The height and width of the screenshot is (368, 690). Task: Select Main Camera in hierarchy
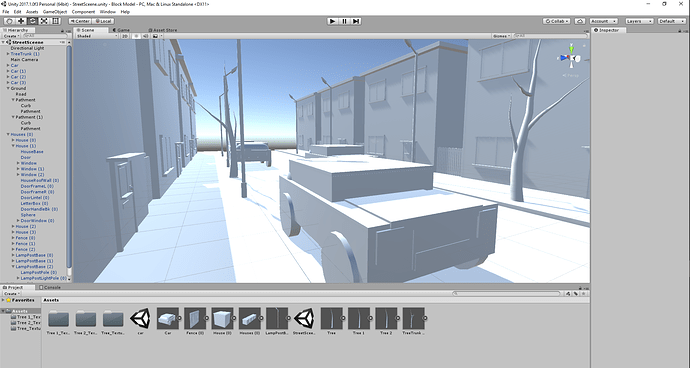pyautogui.click(x=24, y=59)
